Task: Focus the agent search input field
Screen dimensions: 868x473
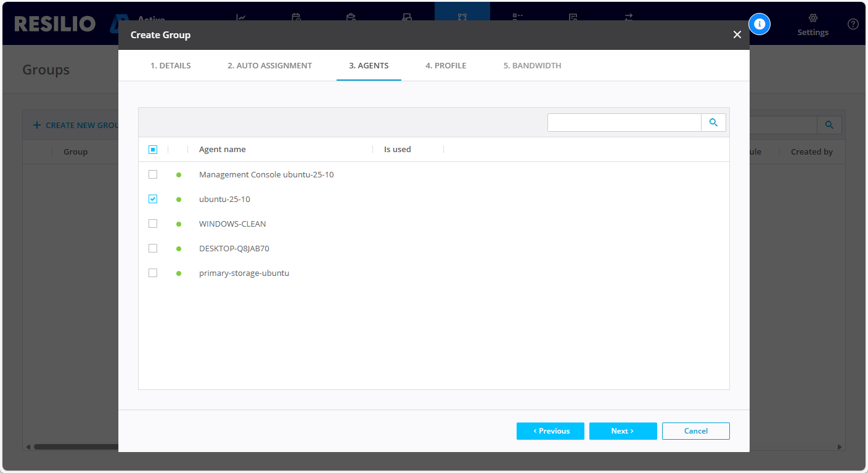Action: [x=624, y=123]
